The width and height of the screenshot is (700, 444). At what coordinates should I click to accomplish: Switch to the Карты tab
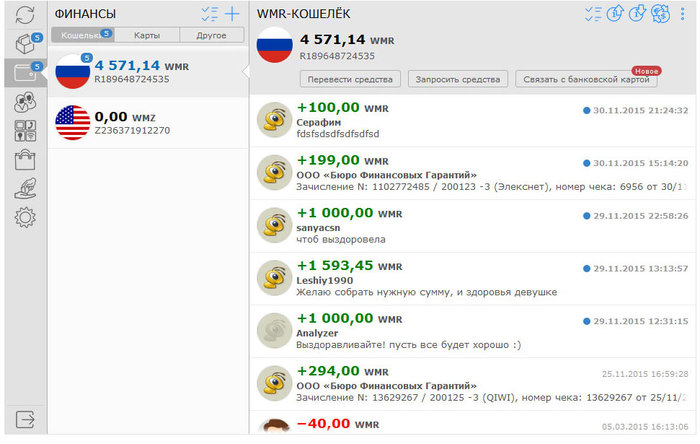[147, 35]
